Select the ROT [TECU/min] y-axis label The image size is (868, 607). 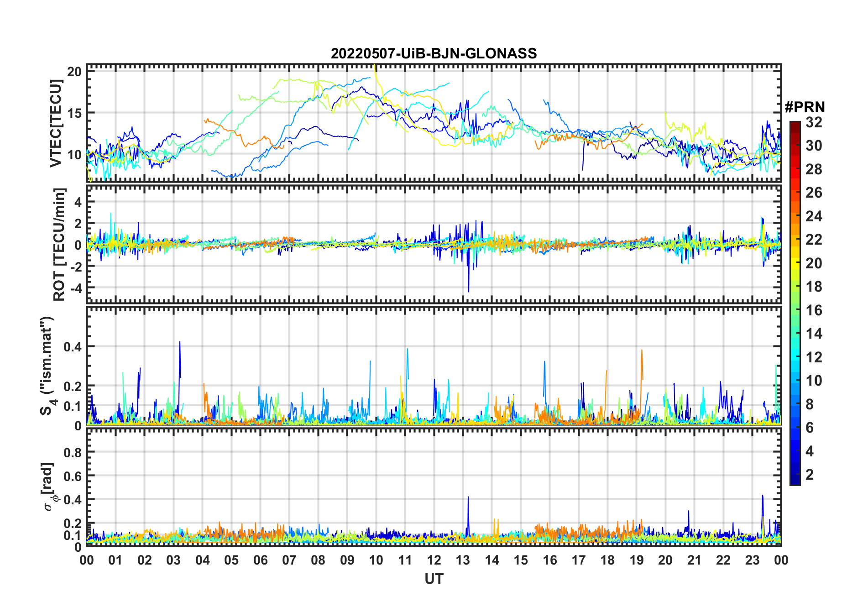click(x=59, y=244)
